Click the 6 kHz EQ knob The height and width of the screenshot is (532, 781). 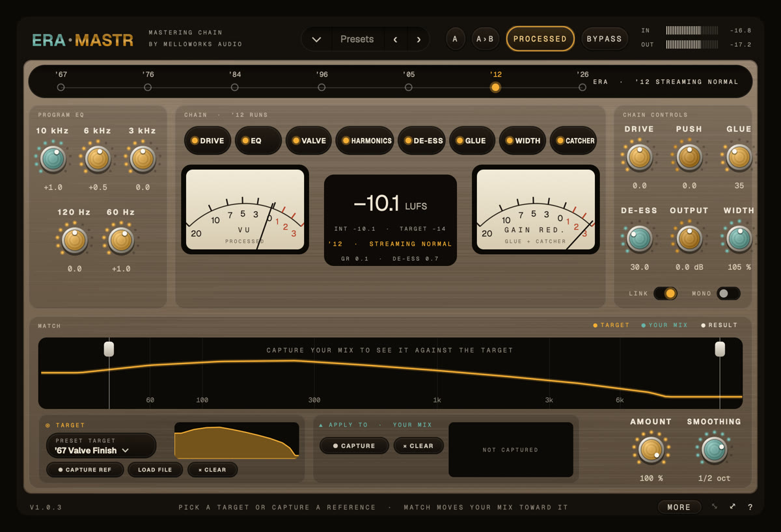(98, 159)
